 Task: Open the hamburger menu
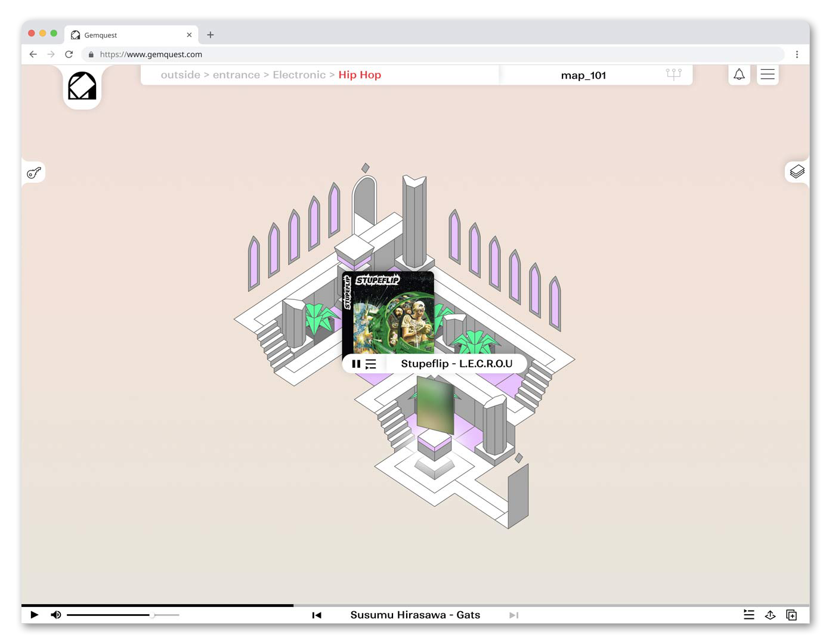768,75
